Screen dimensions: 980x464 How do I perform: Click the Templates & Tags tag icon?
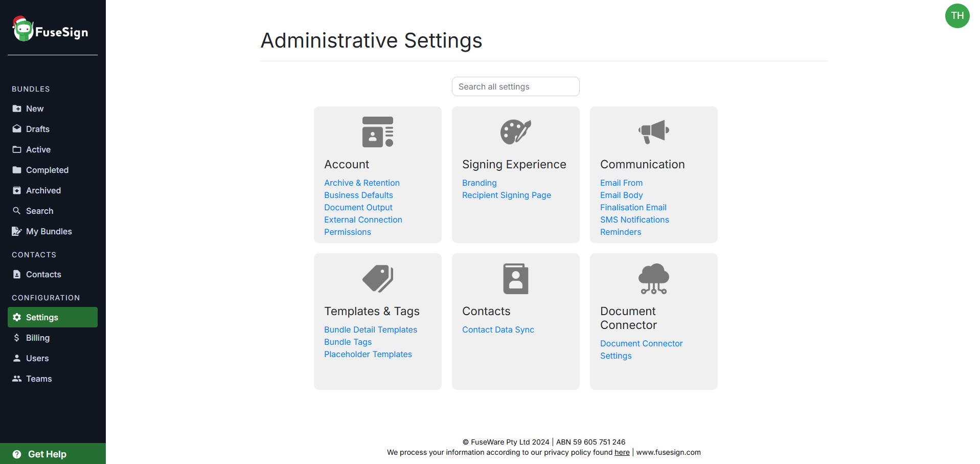pos(378,279)
